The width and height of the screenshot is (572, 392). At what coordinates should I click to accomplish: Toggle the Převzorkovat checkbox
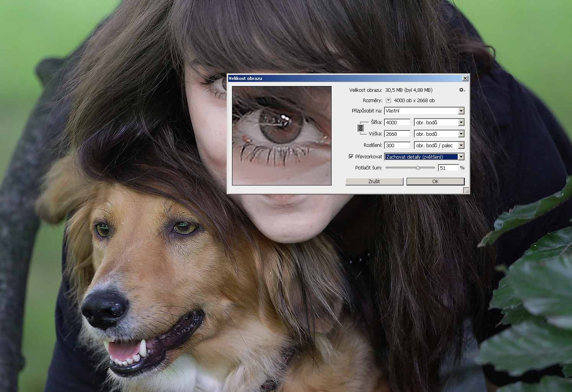point(351,156)
